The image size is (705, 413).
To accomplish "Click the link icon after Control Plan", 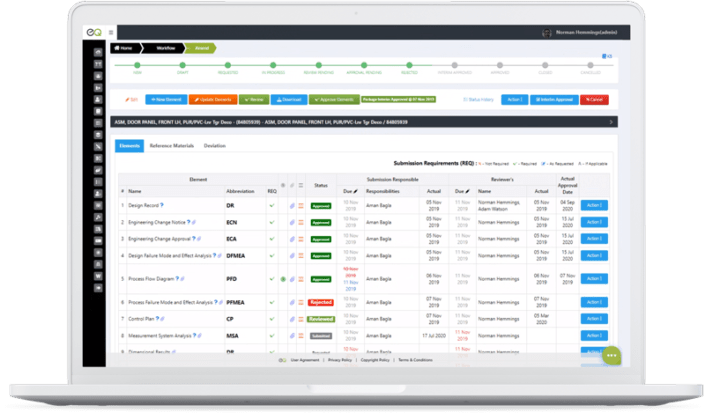I will pyautogui.click(x=162, y=319).
